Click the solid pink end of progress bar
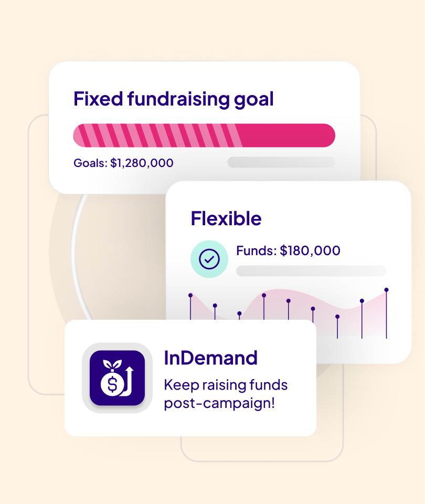The height and width of the screenshot is (504, 425). (x=288, y=135)
